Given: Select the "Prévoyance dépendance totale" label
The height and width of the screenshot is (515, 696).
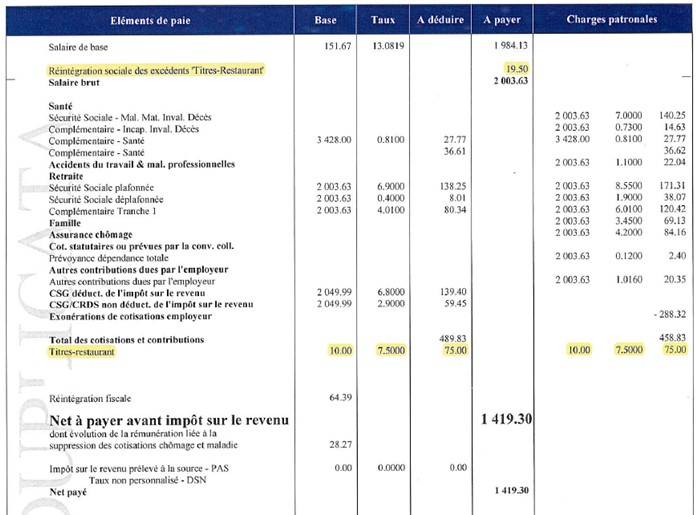Looking at the screenshot, I should (109, 258).
